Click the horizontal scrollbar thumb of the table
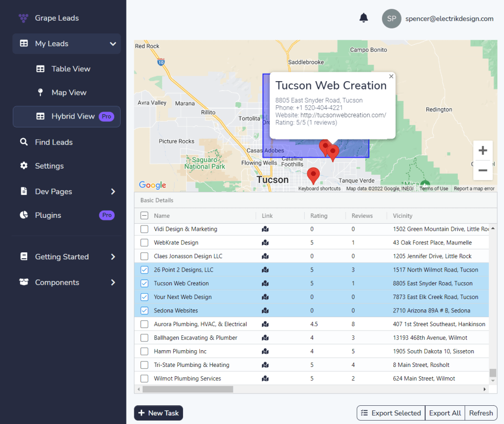Image resolution: width=504 pixels, height=424 pixels. point(188,389)
